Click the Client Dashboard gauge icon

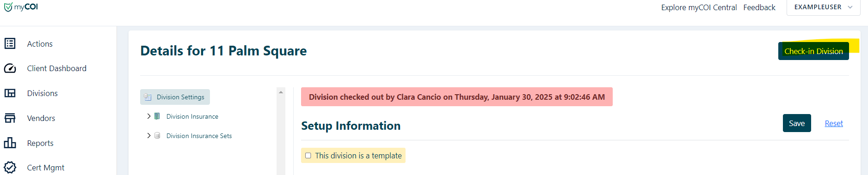10,68
